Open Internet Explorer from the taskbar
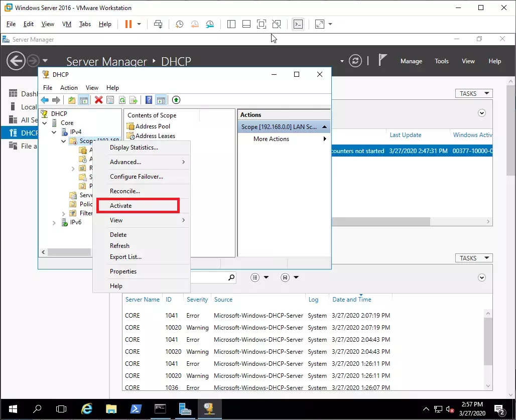The image size is (516, 420). coord(86,409)
